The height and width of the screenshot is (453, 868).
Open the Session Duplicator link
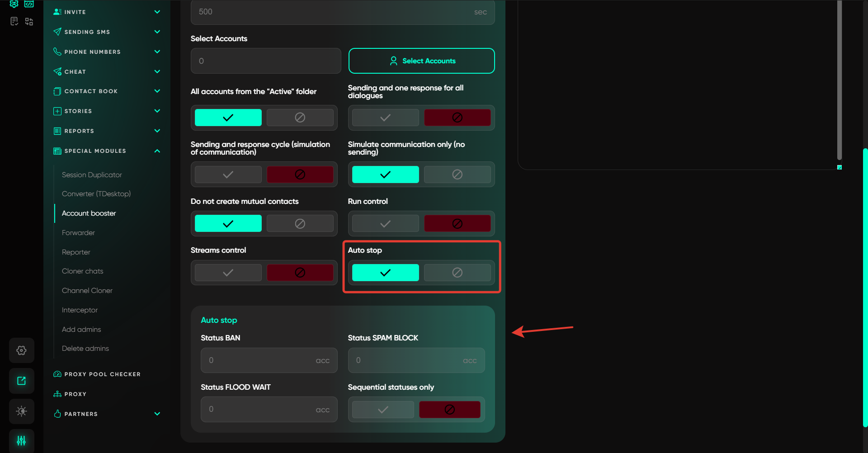click(92, 175)
